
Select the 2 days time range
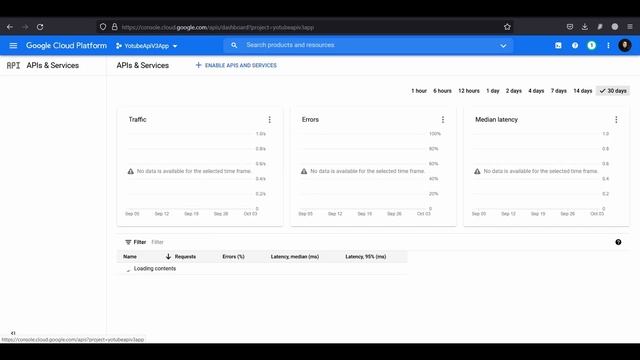coord(513,91)
